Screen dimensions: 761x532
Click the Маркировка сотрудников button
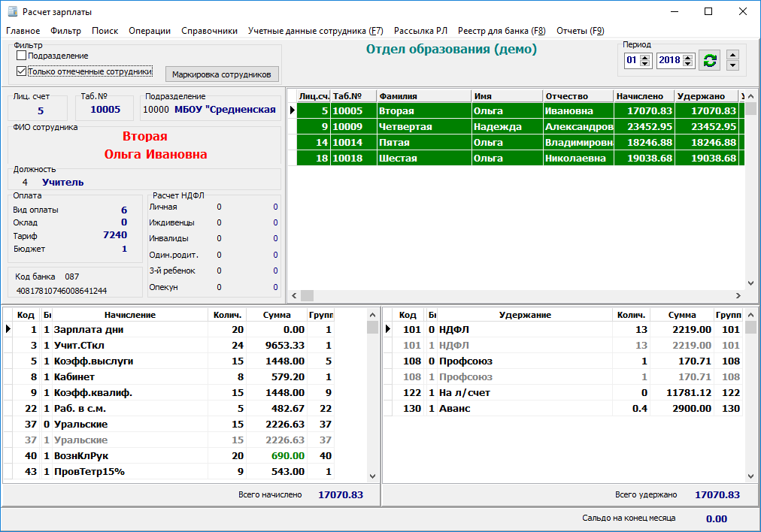223,74
